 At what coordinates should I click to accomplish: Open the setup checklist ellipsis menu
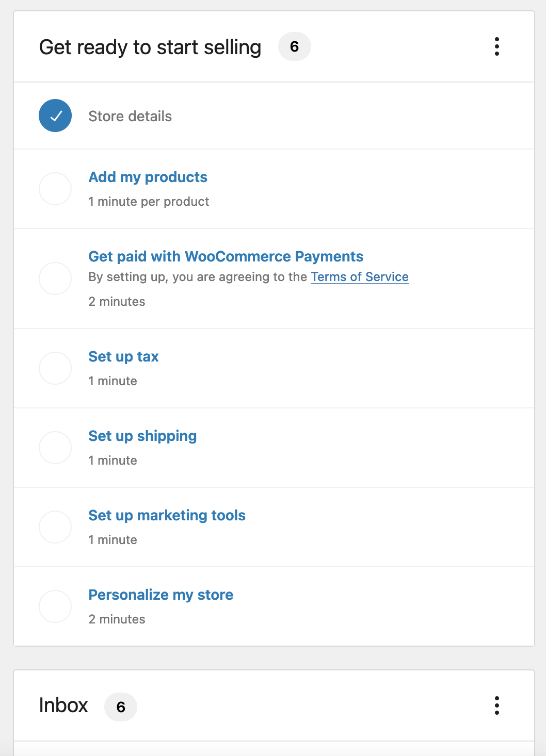(496, 46)
